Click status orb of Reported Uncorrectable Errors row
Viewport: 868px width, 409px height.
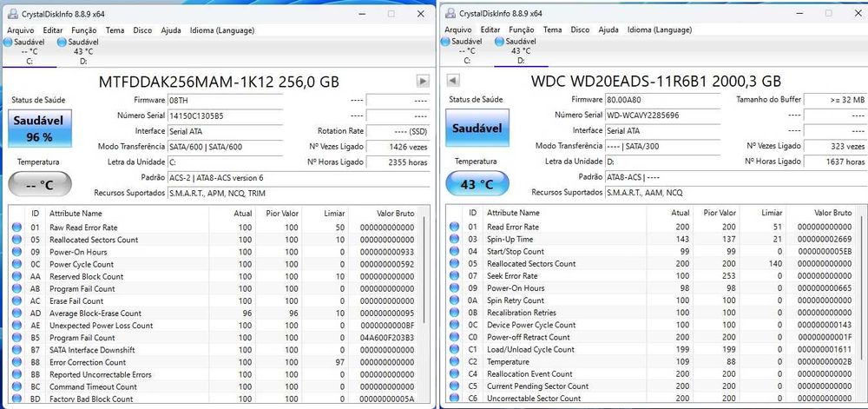(x=16, y=374)
